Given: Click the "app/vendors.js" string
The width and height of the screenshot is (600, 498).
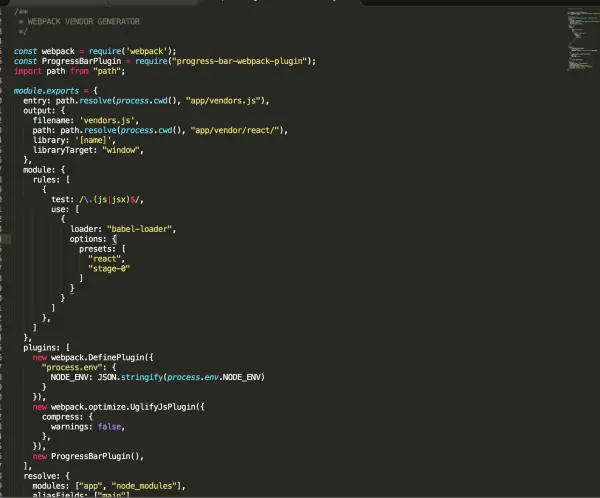Looking at the screenshot, I should tap(223, 101).
